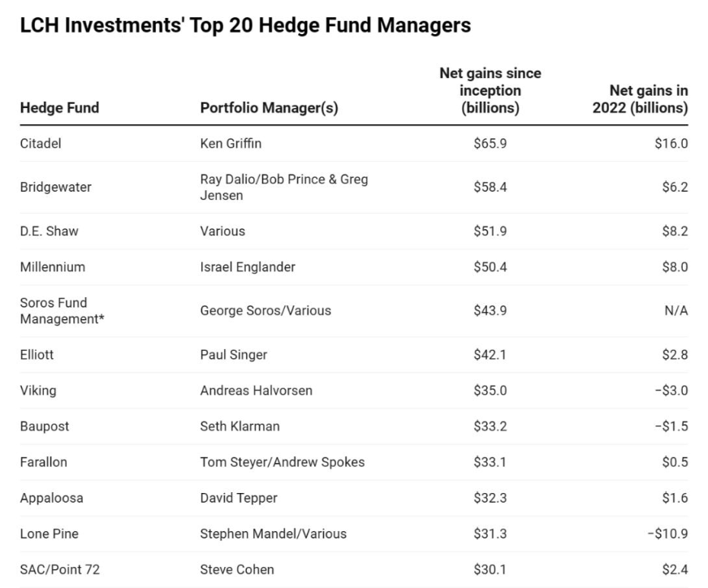Viewport: 708px width, 588px height.
Task: Select the D.E. Shaw cell
Action: [50, 231]
